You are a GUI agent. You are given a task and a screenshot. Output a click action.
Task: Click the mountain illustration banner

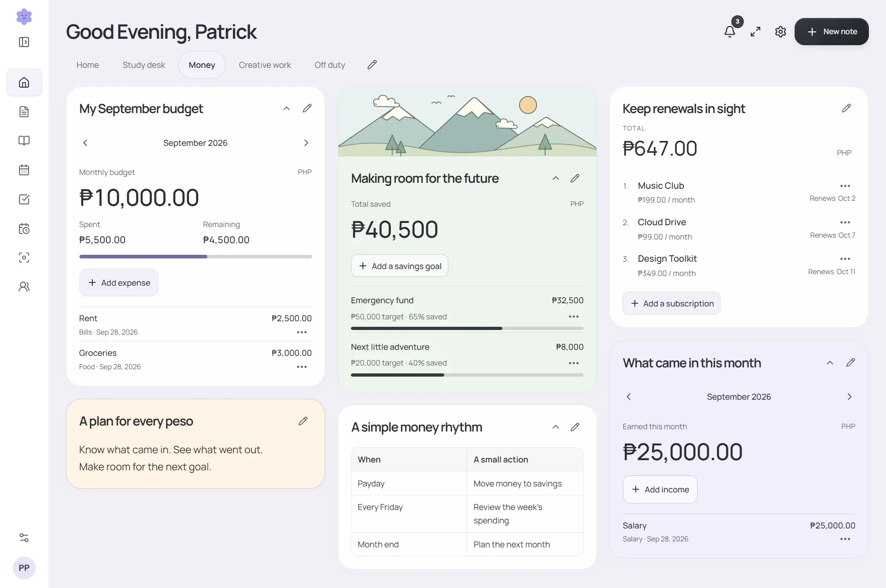(x=467, y=122)
